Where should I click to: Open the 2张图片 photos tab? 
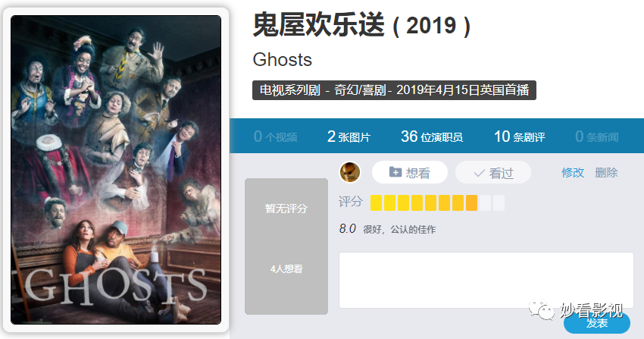(x=349, y=137)
